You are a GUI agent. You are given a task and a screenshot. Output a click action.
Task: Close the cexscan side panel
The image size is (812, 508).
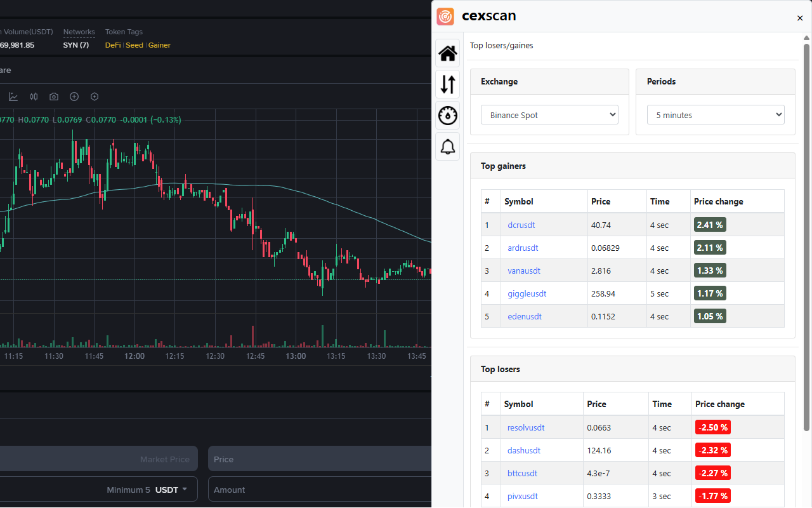pyautogui.click(x=800, y=18)
